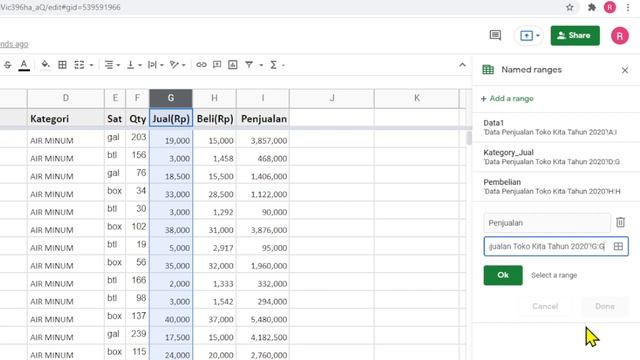Click cell with value 5,480,000
This screenshot has width=640, height=360.
[x=263, y=318]
